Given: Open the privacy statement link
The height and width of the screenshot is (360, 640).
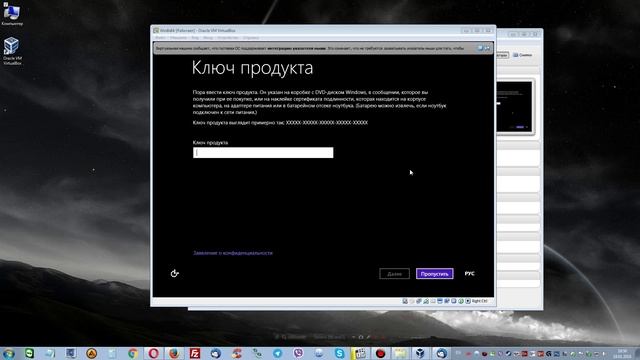Looking at the screenshot, I should (233, 253).
